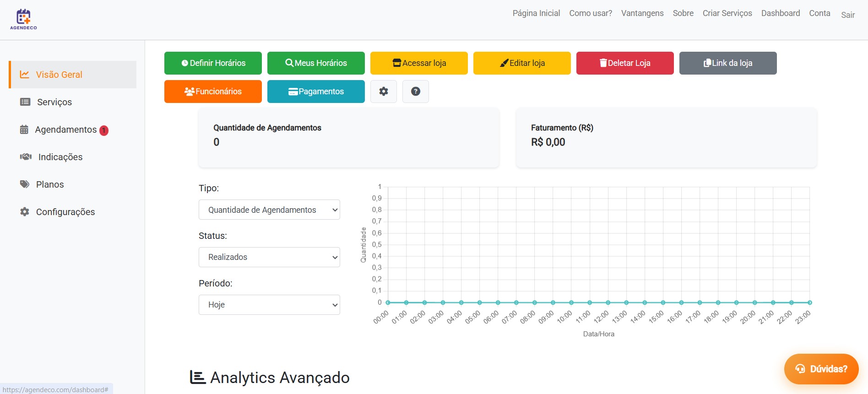The width and height of the screenshot is (868, 394).
Task: Click the tags icon beside Planos
Action: click(25, 184)
